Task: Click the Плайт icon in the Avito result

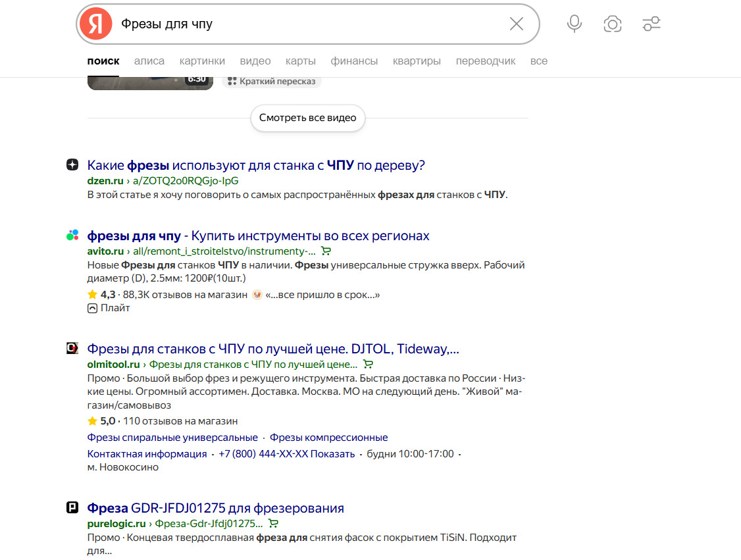Action: [92, 308]
